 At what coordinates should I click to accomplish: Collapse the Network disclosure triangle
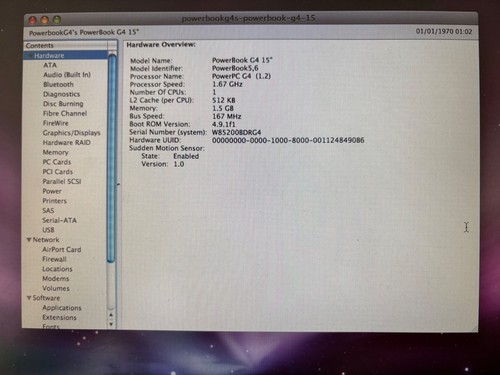coord(29,240)
